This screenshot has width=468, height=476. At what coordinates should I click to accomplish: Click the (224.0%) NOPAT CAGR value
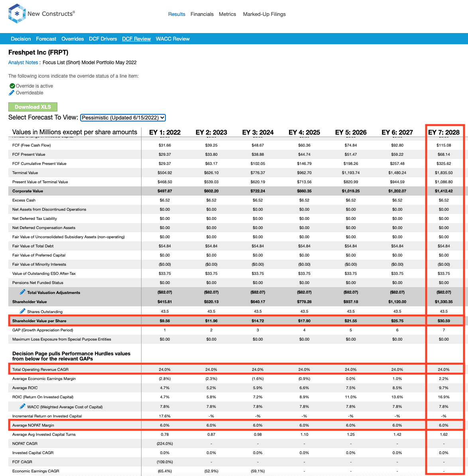pyautogui.click(x=165, y=443)
